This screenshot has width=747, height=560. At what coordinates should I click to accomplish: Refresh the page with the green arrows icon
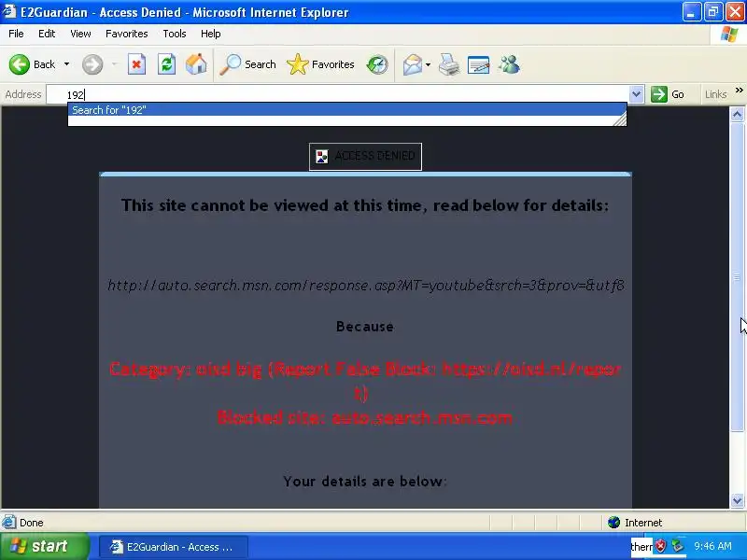click(x=167, y=64)
